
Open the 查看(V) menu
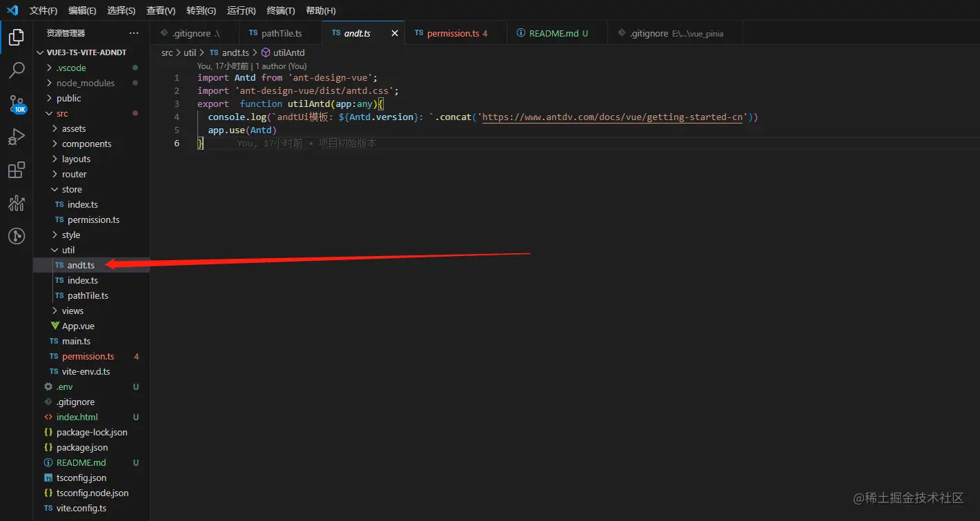click(161, 10)
